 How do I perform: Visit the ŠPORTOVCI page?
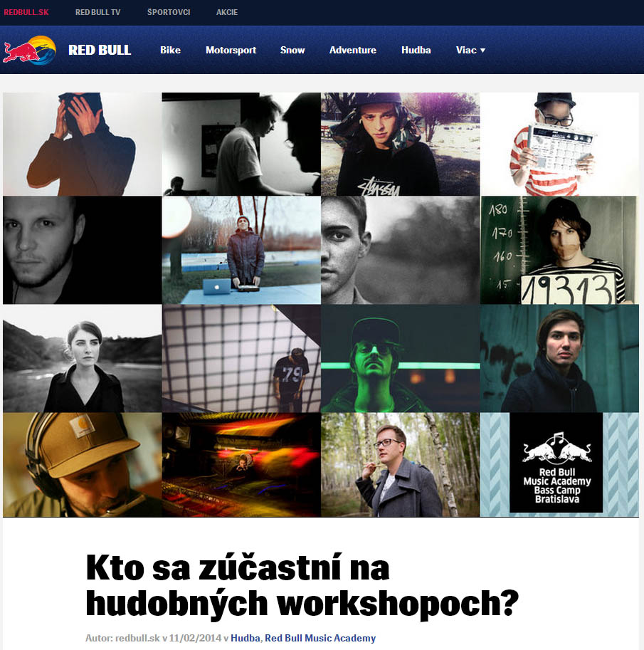coord(169,12)
